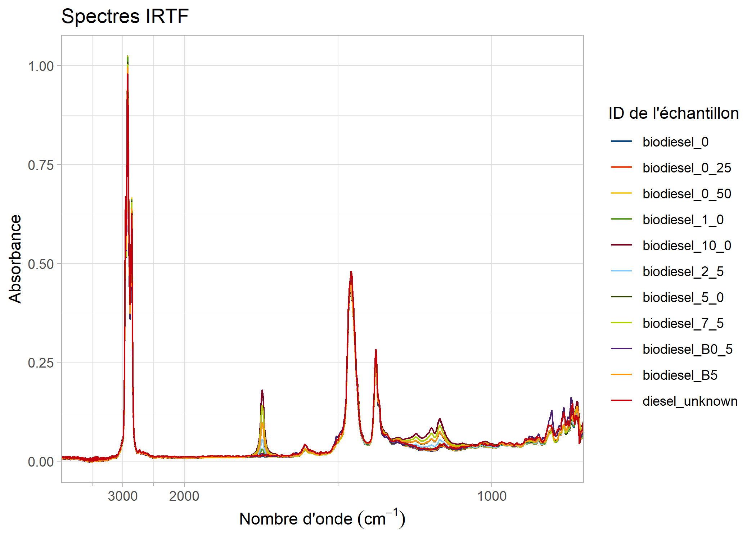Click the 1000 x-axis tick label
The image size is (756, 540).
[x=491, y=496]
